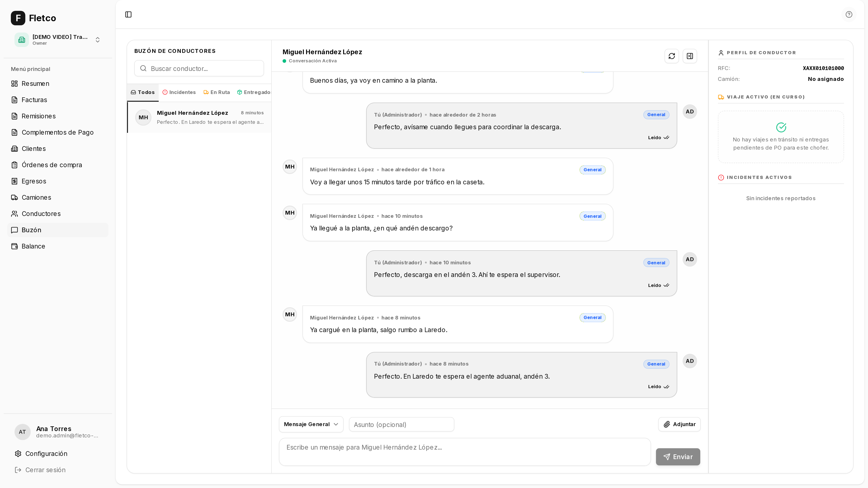This screenshot has height=488, width=868.
Task: Click the Buzón chat bubble icon
Action: pyautogui.click(x=14, y=230)
